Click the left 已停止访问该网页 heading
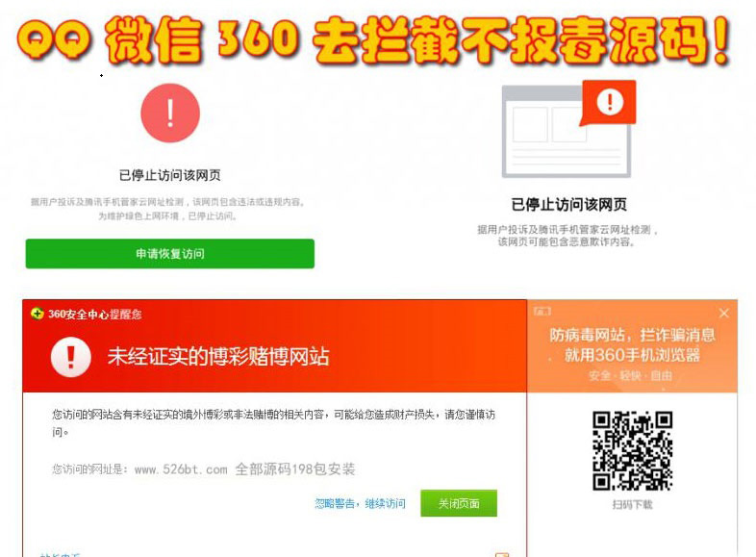 coord(170,175)
